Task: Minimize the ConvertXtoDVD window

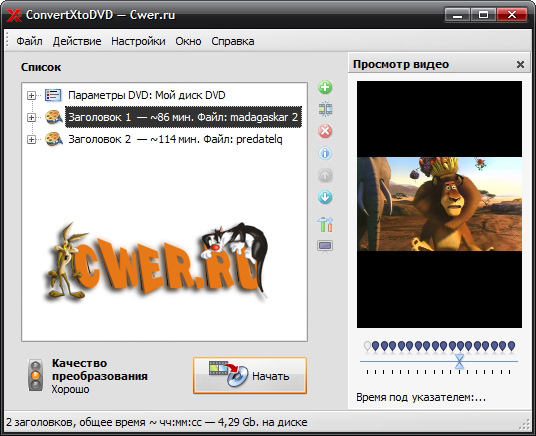Action: click(x=458, y=15)
